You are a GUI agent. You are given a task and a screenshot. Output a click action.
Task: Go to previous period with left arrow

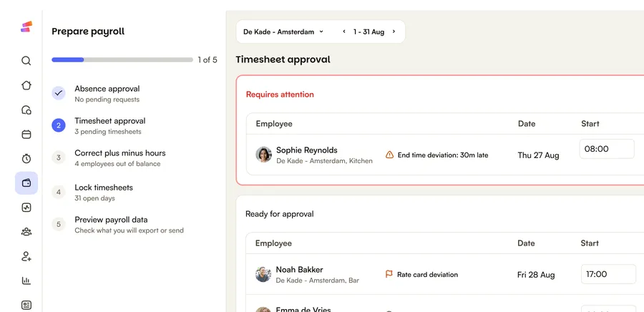(344, 31)
